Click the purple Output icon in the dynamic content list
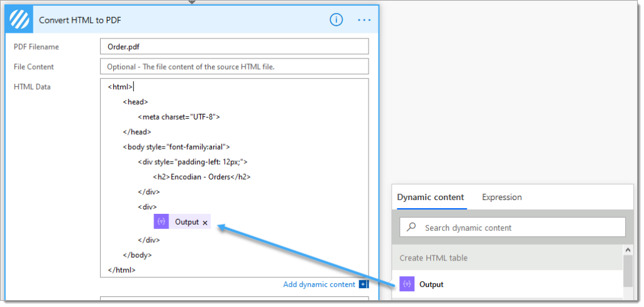The width and height of the screenshot is (644, 307). pyautogui.click(x=407, y=284)
